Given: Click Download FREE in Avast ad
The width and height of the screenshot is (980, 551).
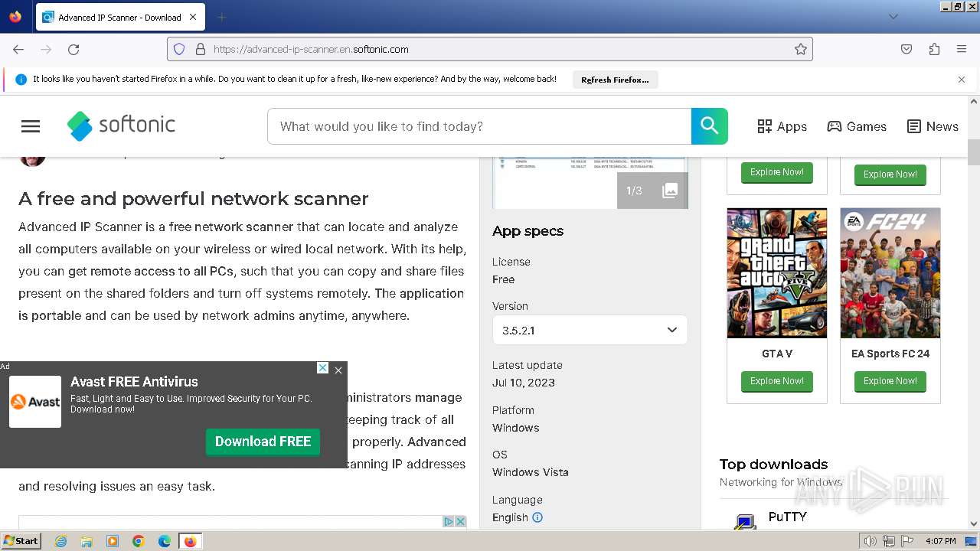Looking at the screenshot, I should point(263,442).
